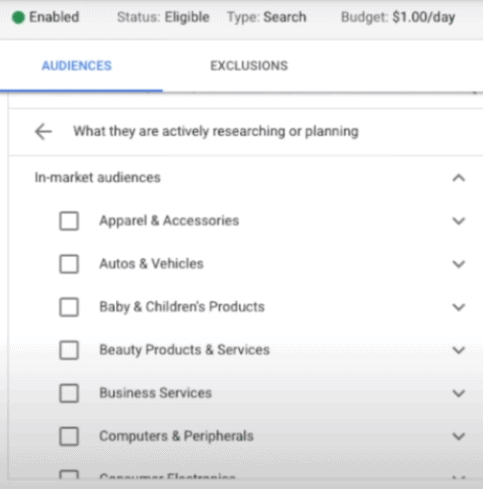Go back using the left arrow icon
This screenshot has height=489, width=483.
[x=43, y=132]
